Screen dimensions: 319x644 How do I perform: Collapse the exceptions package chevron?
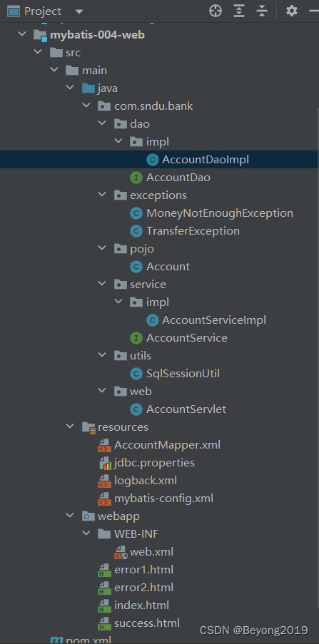102,195
